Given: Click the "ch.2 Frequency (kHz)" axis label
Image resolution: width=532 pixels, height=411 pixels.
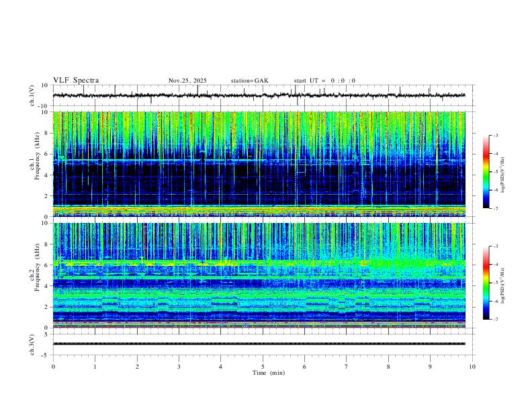Looking at the screenshot, I should click(35, 267).
